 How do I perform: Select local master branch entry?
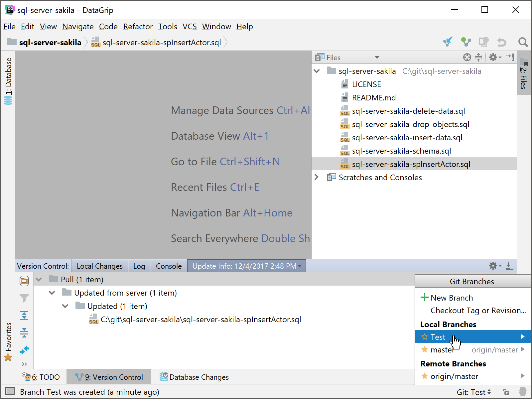coord(472,349)
